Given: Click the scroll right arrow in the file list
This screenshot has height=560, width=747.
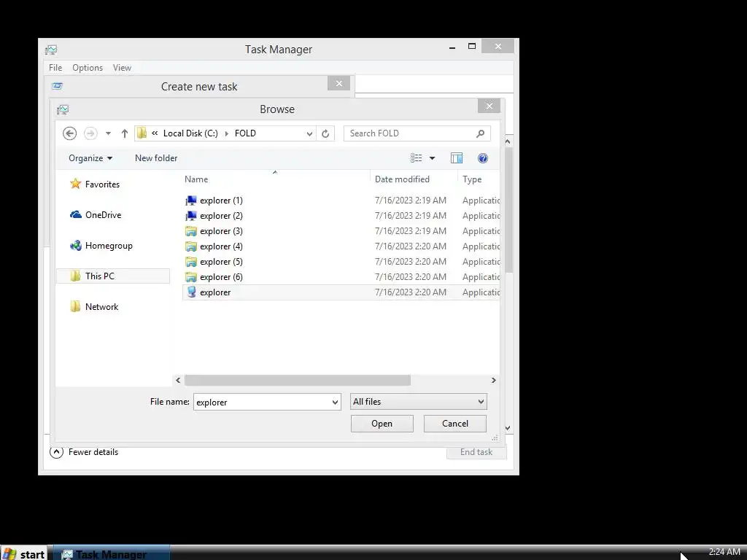Looking at the screenshot, I should (x=494, y=380).
